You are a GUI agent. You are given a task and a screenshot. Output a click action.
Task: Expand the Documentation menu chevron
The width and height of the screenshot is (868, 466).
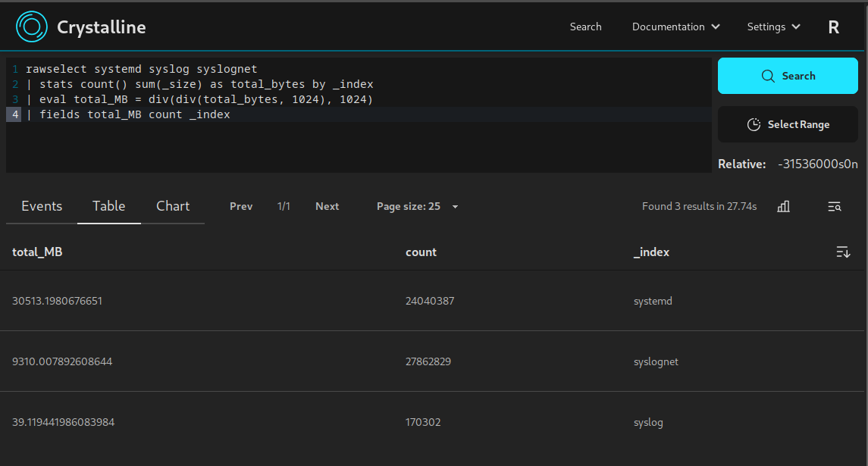pos(716,27)
